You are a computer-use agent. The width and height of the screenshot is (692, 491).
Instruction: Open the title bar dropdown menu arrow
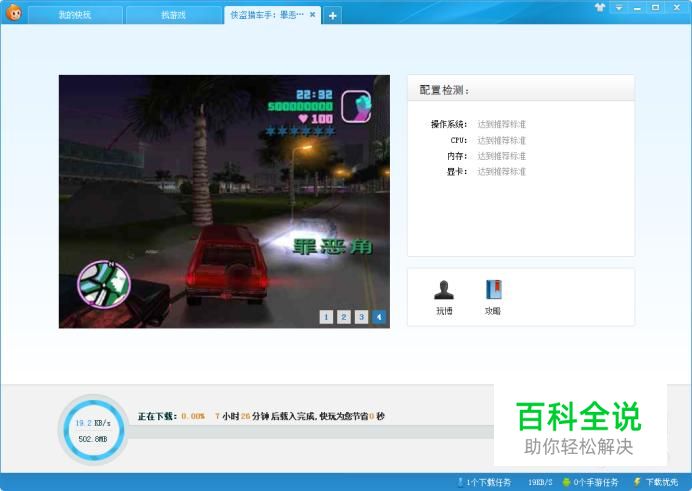click(x=619, y=8)
